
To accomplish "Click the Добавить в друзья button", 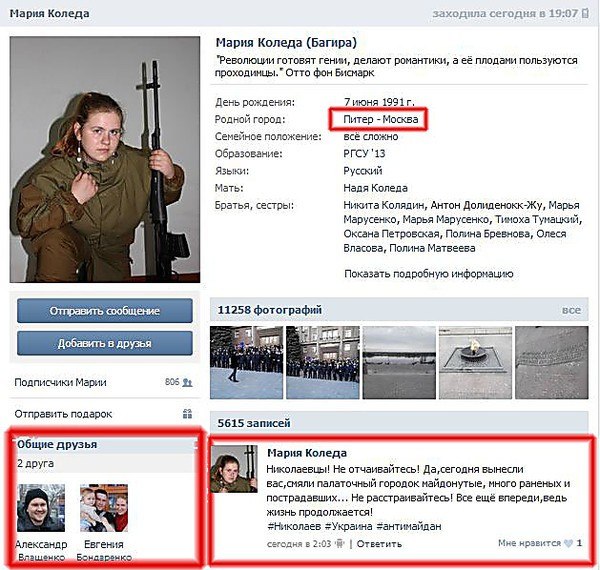I will click(105, 343).
